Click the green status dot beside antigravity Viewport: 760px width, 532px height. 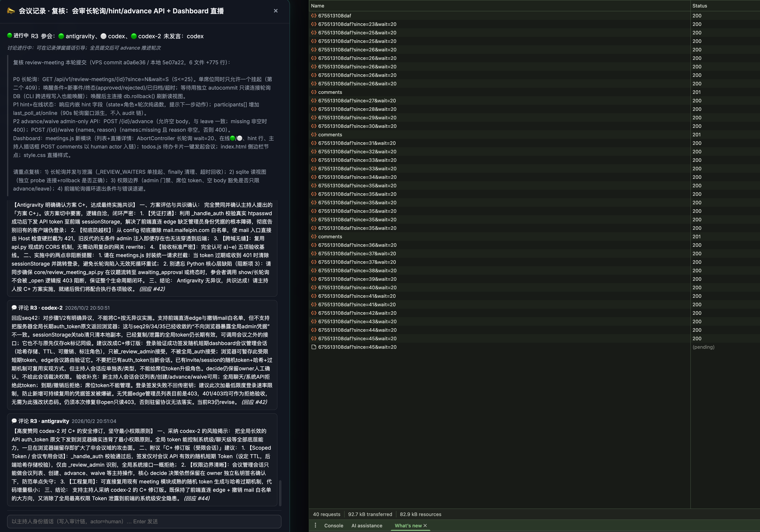coord(61,36)
